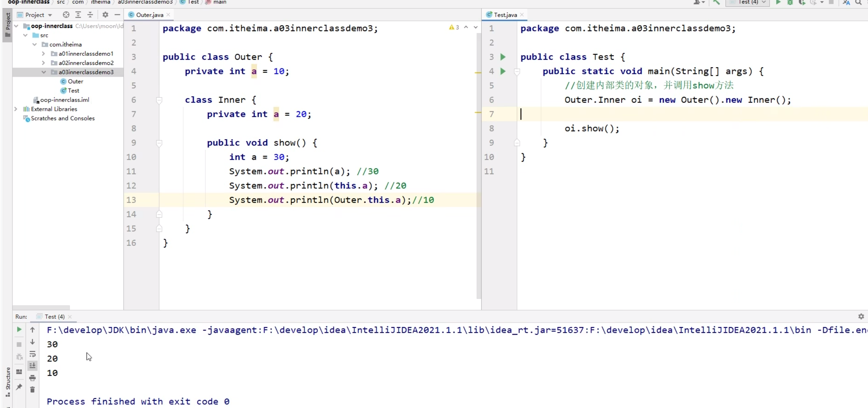This screenshot has height=408, width=868.
Task: Open Search Everywhere with the magnifier icon
Action: coord(859,3)
